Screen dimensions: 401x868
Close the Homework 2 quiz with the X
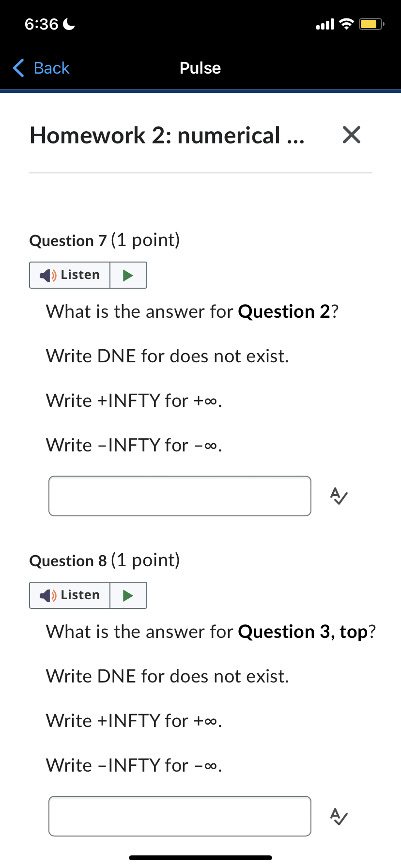tap(352, 135)
